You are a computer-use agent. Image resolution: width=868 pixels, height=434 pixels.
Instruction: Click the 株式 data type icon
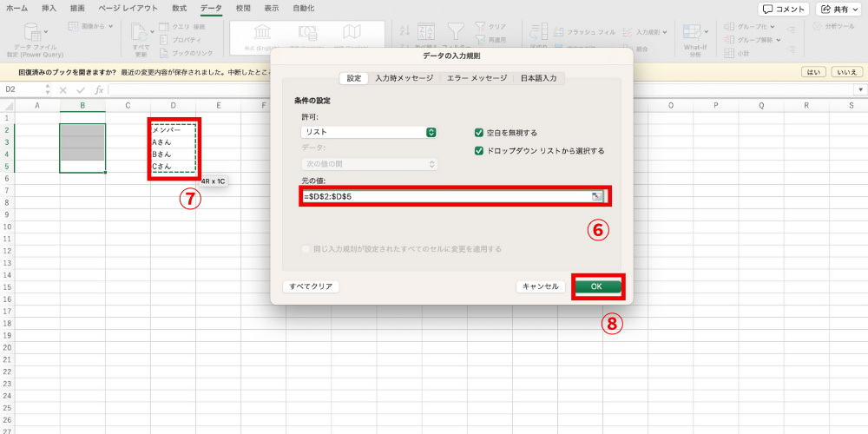click(258, 32)
